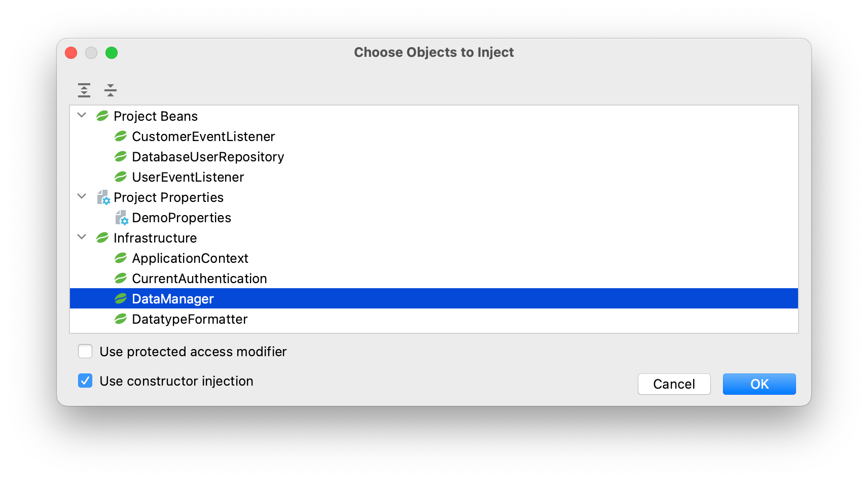Enable Use protected access modifier checkbox
This screenshot has height=481, width=868.
85,351
